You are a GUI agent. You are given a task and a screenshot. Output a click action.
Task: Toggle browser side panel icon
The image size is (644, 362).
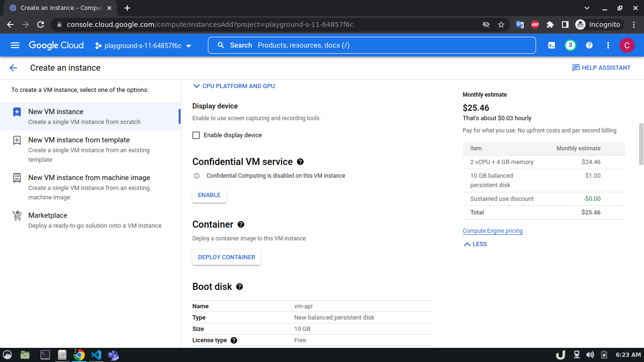point(565,25)
